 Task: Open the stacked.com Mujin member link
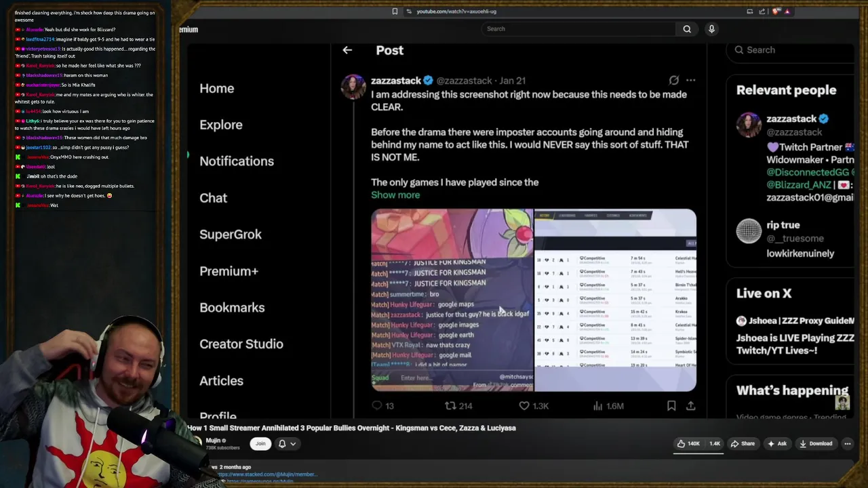267,474
